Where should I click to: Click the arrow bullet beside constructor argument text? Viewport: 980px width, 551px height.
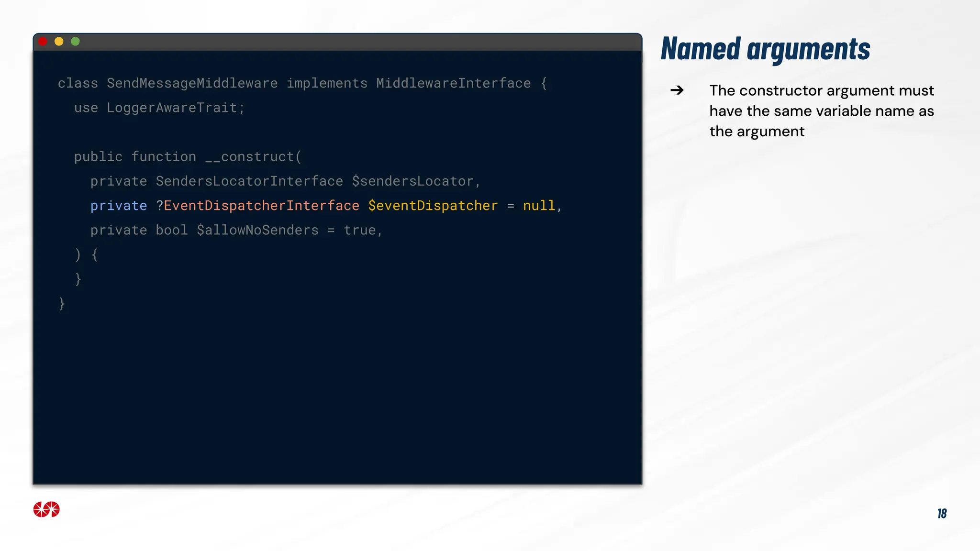pyautogui.click(x=677, y=90)
